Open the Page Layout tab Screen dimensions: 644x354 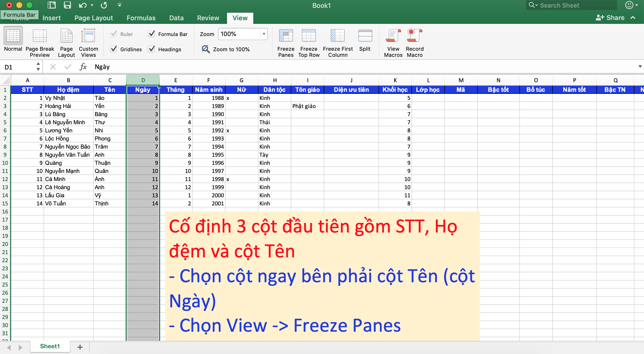[x=94, y=18]
